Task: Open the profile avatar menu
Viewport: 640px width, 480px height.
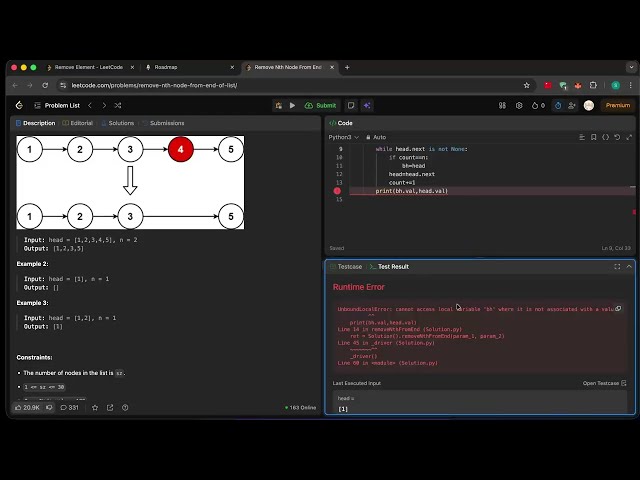Action: click(589, 105)
